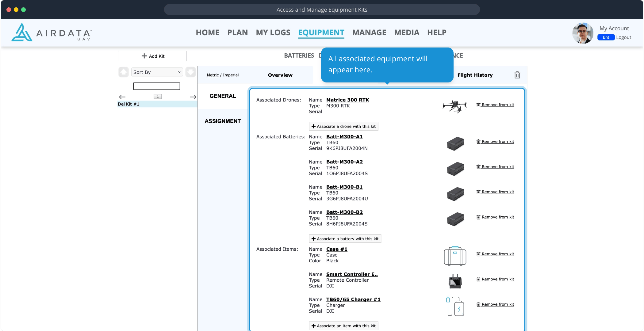
Task: Switch to the Flight History tab
Action: [475, 75]
